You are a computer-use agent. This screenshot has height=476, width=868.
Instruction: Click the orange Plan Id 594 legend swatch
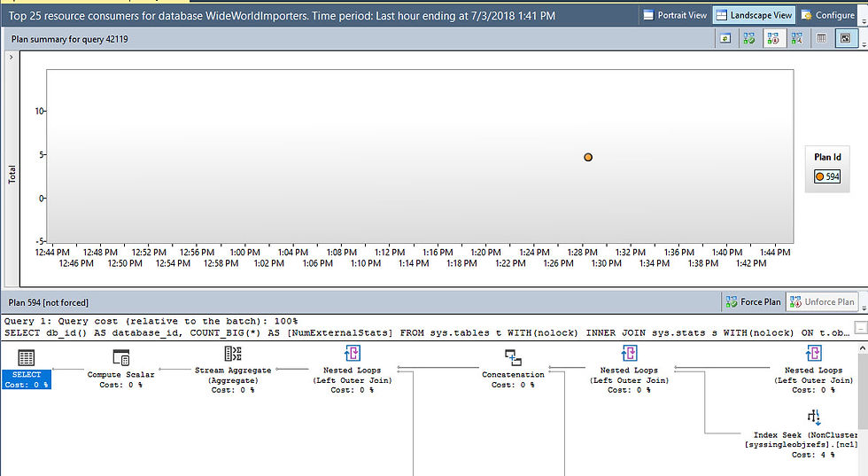(x=819, y=176)
